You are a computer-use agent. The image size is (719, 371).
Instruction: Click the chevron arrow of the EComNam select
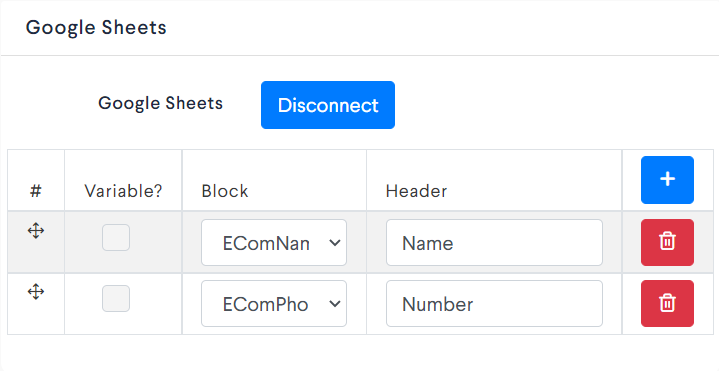pos(335,243)
